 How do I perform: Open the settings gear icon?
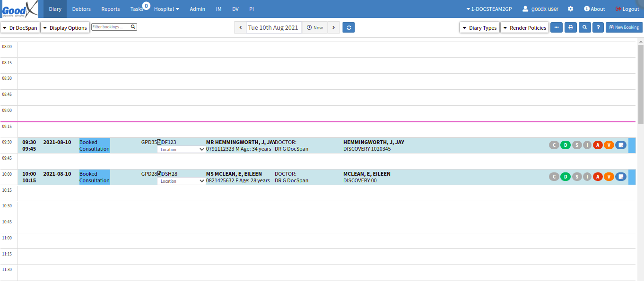click(x=571, y=9)
